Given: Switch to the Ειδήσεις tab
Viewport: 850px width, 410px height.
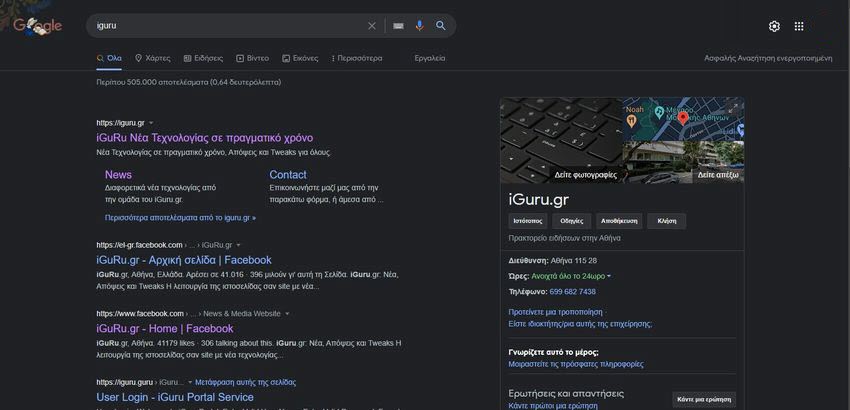Looking at the screenshot, I should point(203,58).
